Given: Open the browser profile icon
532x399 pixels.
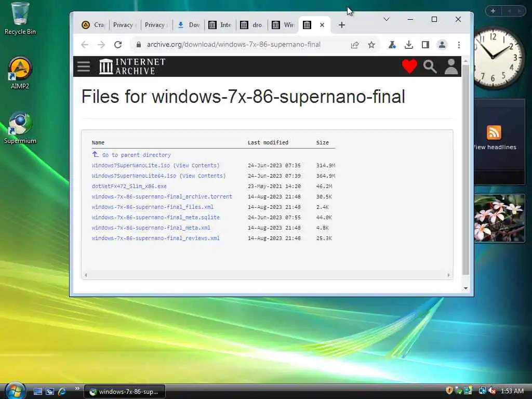Looking at the screenshot, I should click(x=442, y=45).
